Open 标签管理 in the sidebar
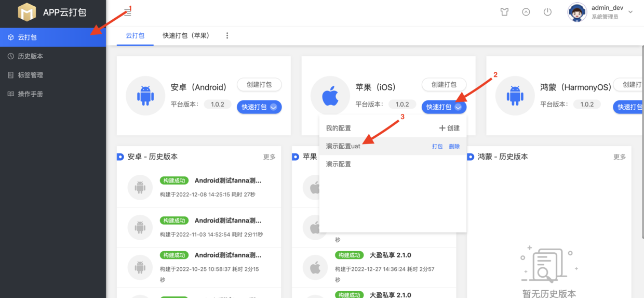This screenshot has height=298, width=644. (x=53, y=75)
